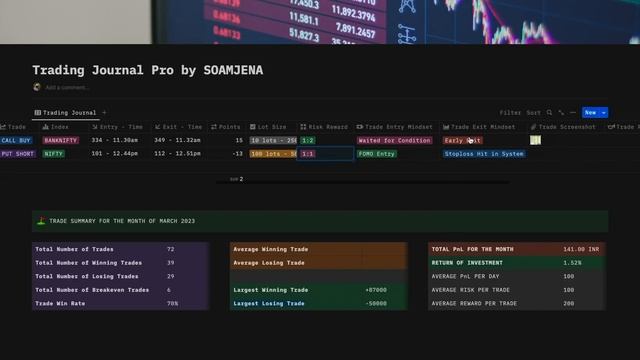This screenshot has height=360, width=640.
Task: Click the Trade Win Rate row
Action: 120,304
